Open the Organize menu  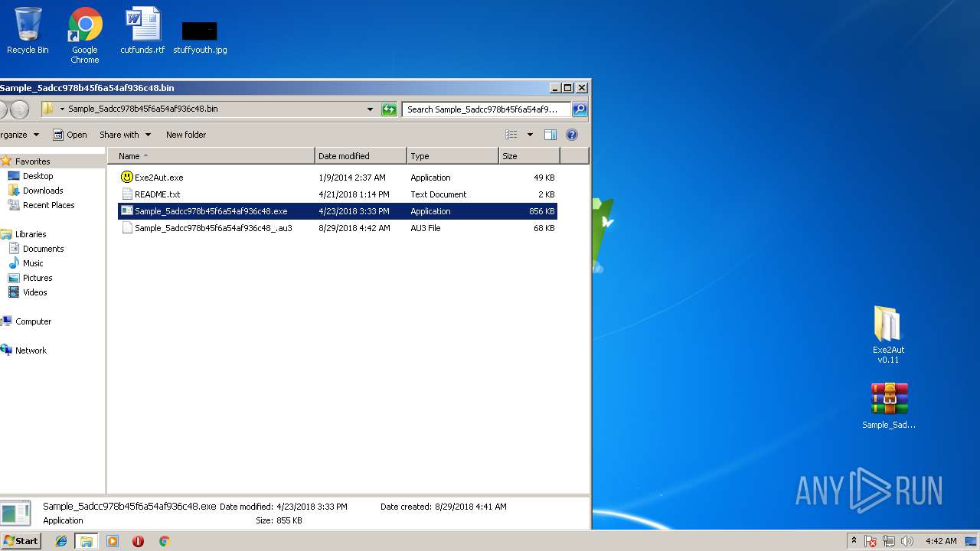[19, 135]
